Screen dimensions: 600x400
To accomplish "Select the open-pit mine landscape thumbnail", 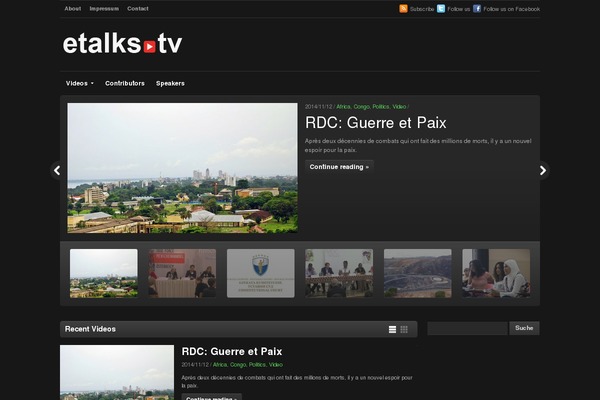I will click(417, 273).
